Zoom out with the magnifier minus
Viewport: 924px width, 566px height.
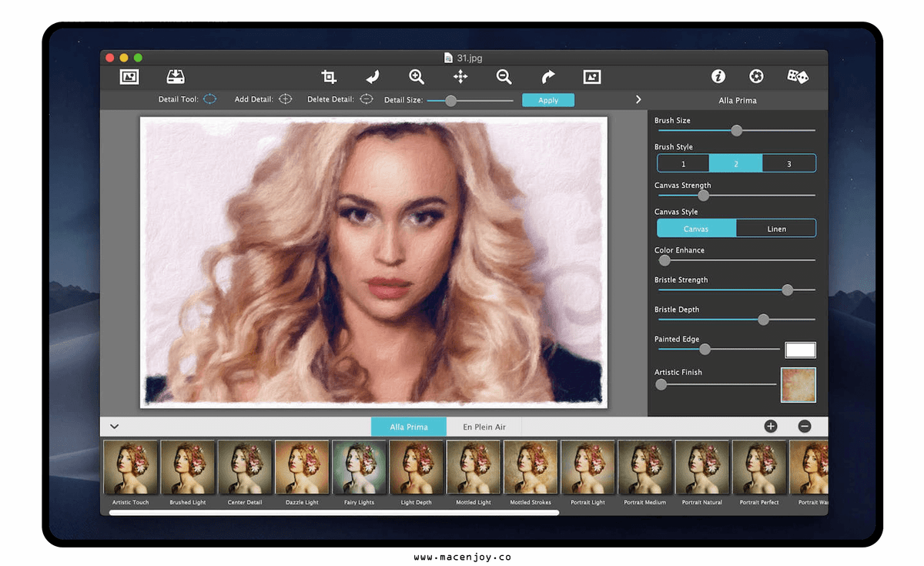[504, 76]
